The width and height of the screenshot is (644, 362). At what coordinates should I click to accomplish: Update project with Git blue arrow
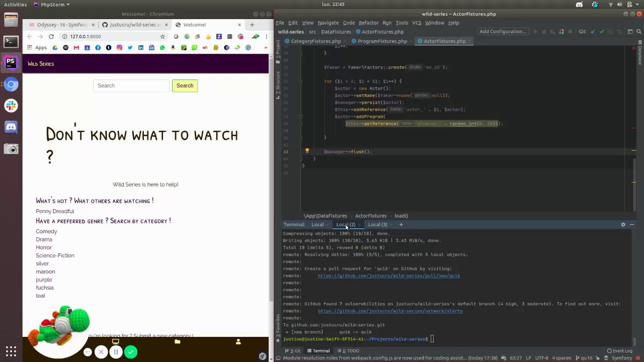click(593, 32)
